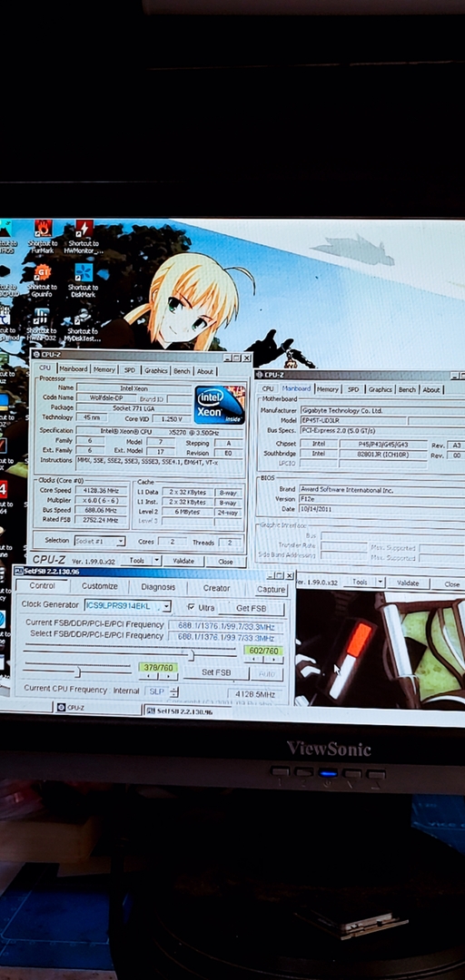Click the Capture button in SetFSB
Viewport: 465px width, 980px height.
(271, 590)
